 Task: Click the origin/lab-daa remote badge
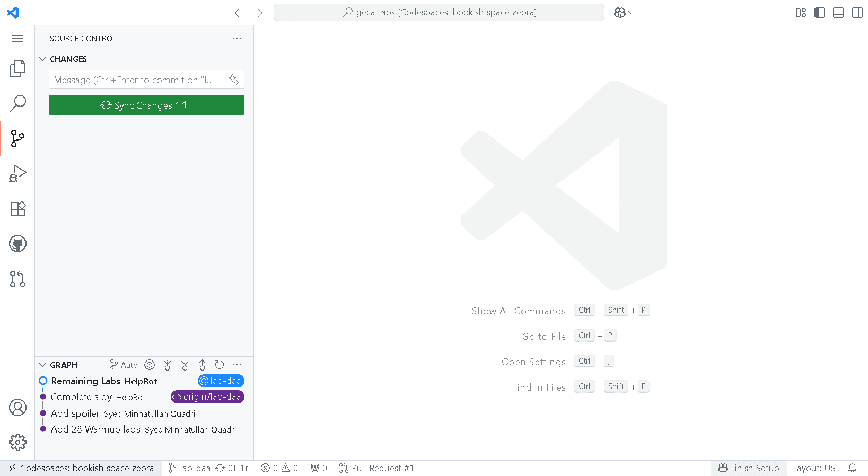point(207,396)
